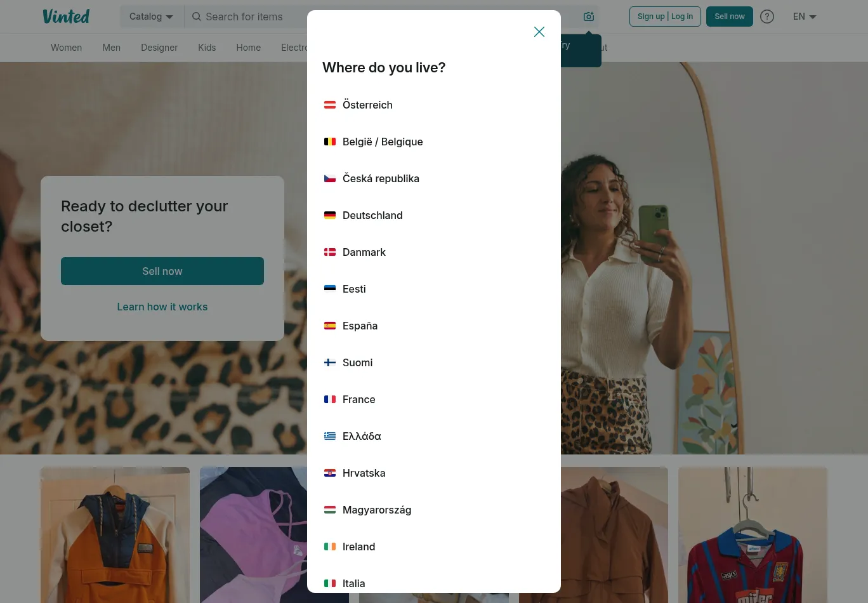Click the camera icon for image search

coord(588,17)
